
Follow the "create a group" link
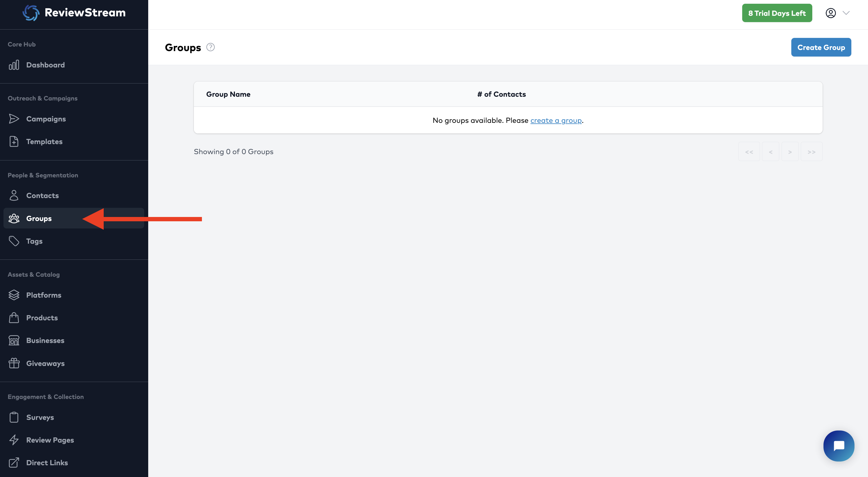coord(556,120)
